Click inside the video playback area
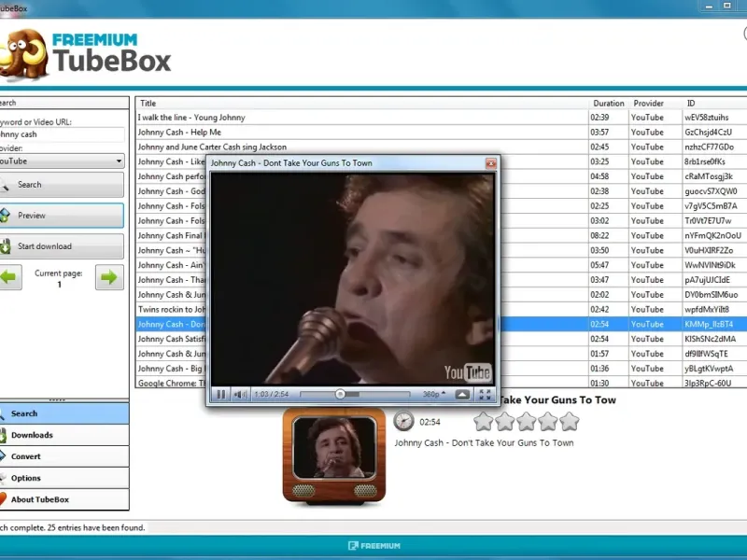The height and width of the screenshot is (560, 747). coord(353,279)
